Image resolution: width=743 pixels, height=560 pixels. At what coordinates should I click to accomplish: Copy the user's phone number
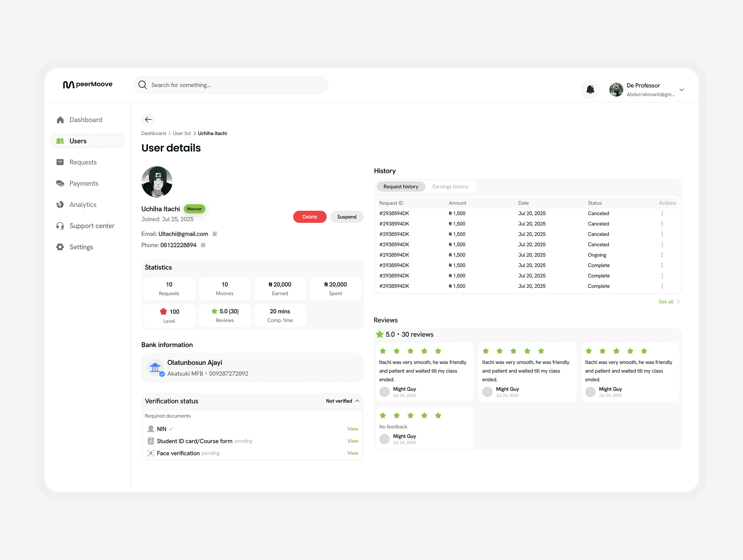(x=203, y=245)
